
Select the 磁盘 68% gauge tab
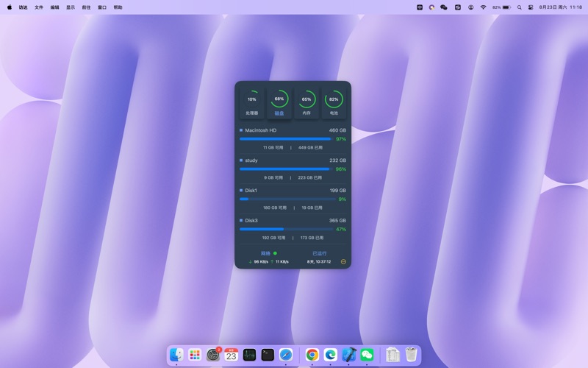(279, 102)
